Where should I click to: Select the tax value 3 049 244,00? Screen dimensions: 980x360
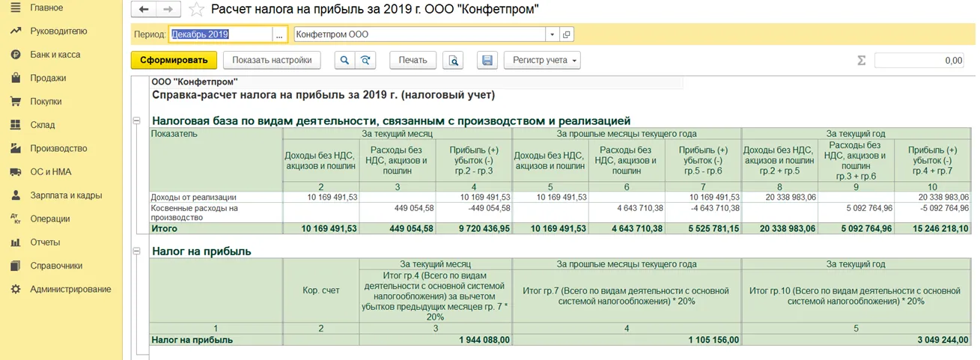[856, 340]
